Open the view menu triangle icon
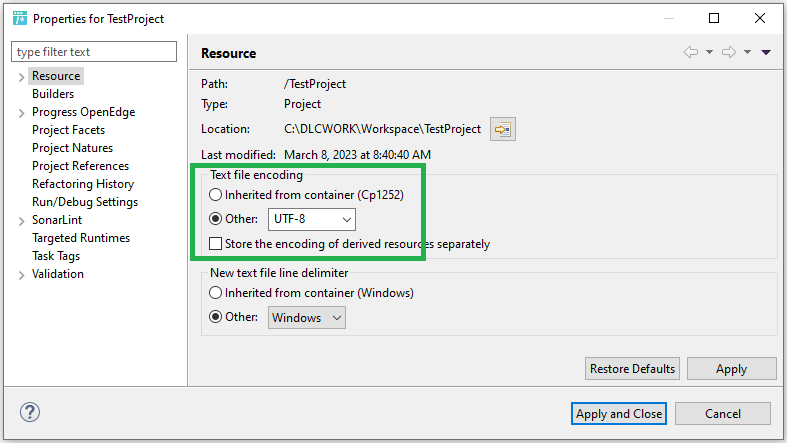Screen dimensions: 787x443 [766, 53]
